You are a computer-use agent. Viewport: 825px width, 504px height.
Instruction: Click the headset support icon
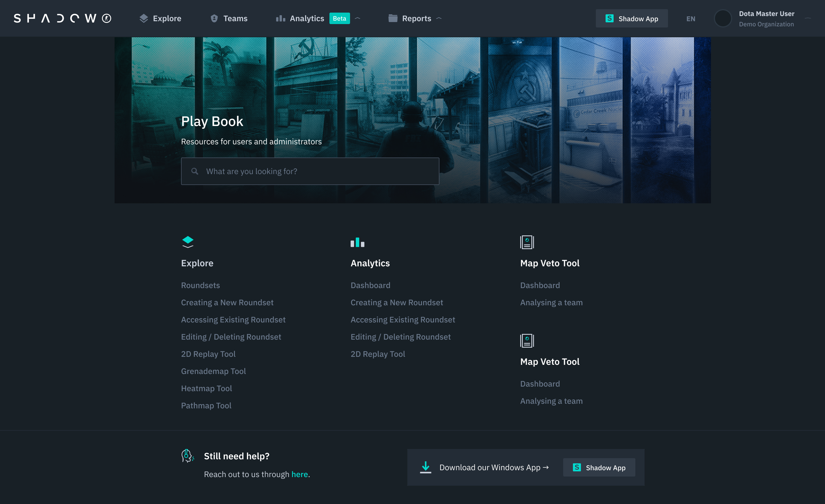click(x=188, y=456)
